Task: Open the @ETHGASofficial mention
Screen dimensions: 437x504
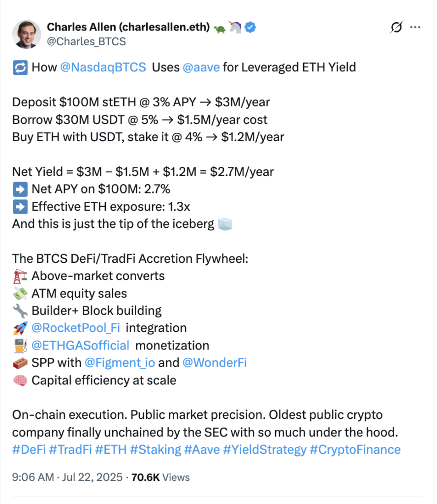Action: (81, 346)
